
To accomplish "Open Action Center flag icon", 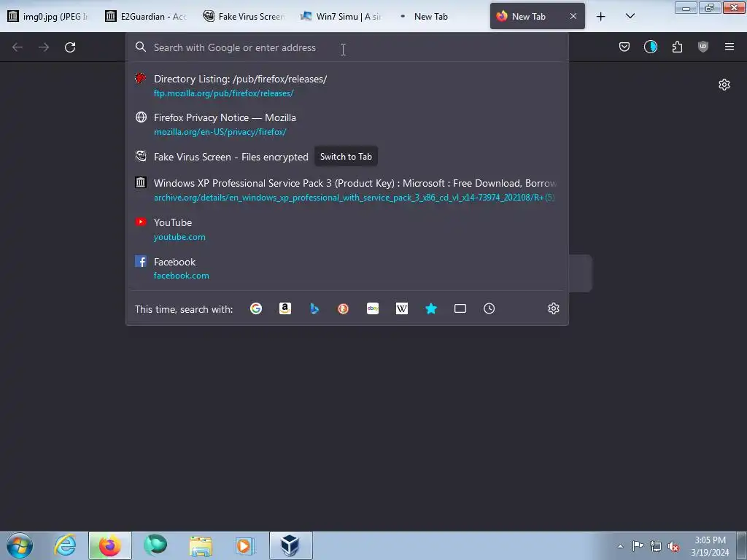I will click(638, 546).
